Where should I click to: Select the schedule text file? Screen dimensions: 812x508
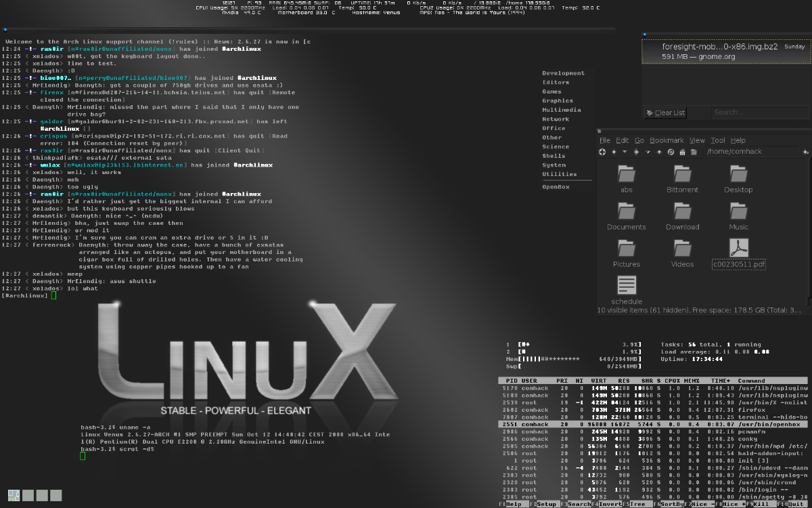coord(627,290)
